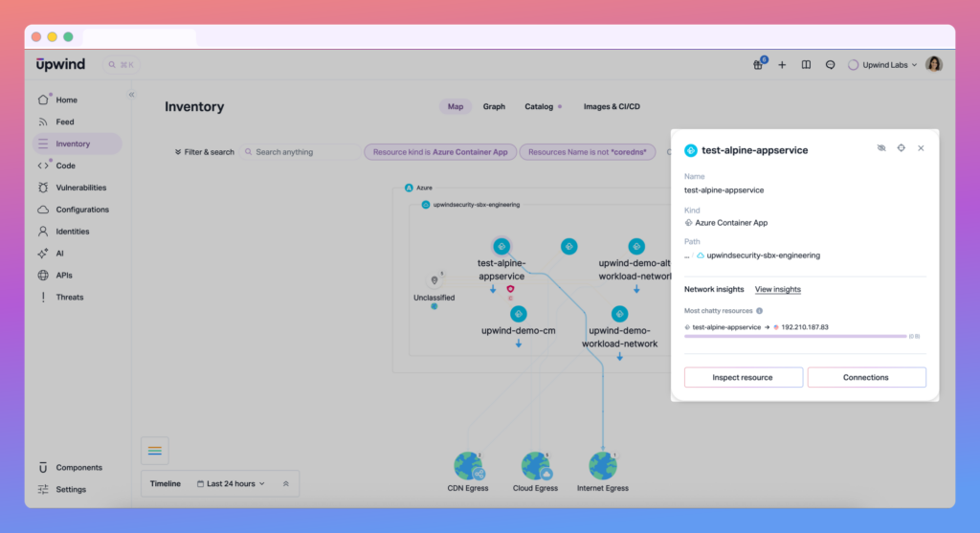
Task: Click Resource kind is Azure Container App filter
Action: pos(440,152)
